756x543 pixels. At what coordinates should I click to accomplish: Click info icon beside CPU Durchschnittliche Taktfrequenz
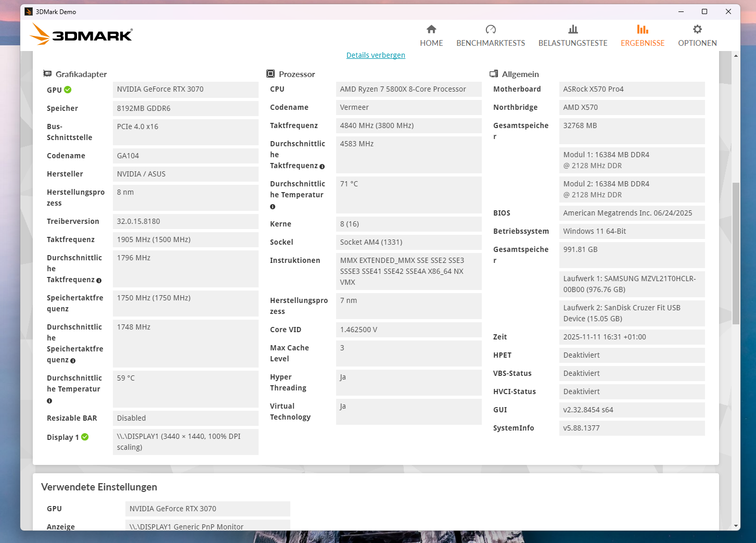[x=322, y=167]
